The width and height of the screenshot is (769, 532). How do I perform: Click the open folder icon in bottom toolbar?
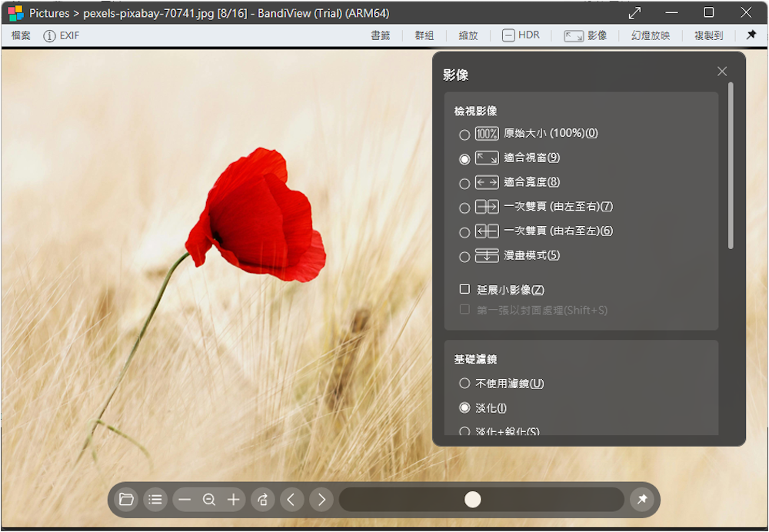[x=126, y=500]
